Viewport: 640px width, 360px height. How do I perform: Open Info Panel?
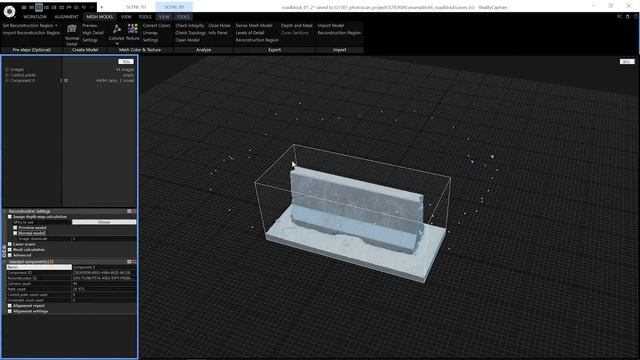tap(218, 33)
